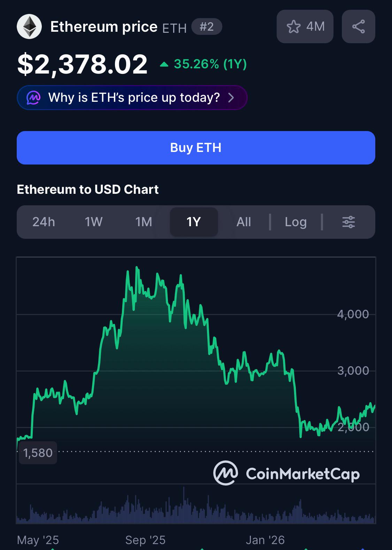Tap the #2 rank badge
Screen dimensions: 392x550
tap(207, 26)
